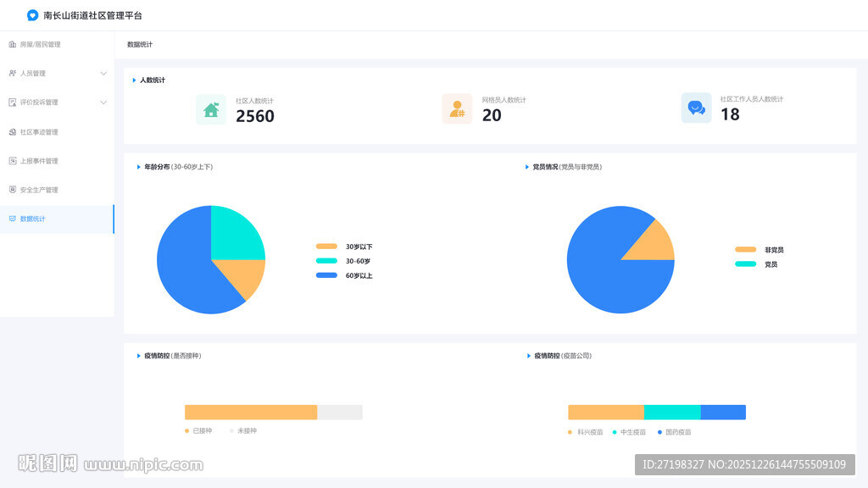The height and width of the screenshot is (488, 868).
Task: Expand the 评价投诉管理 submenu chevron
Action: click(103, 103)
